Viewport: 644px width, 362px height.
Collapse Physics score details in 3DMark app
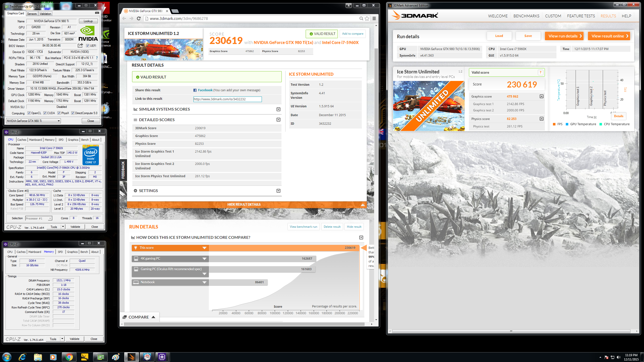pos(542,119)
